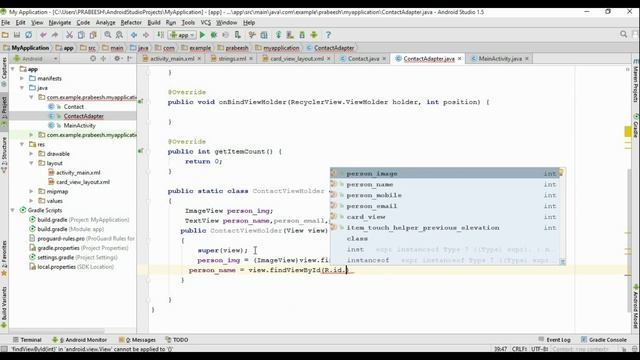Open the Build menu
The height and width of the screenshot is (360, 640).
click(x=154, y=22)
